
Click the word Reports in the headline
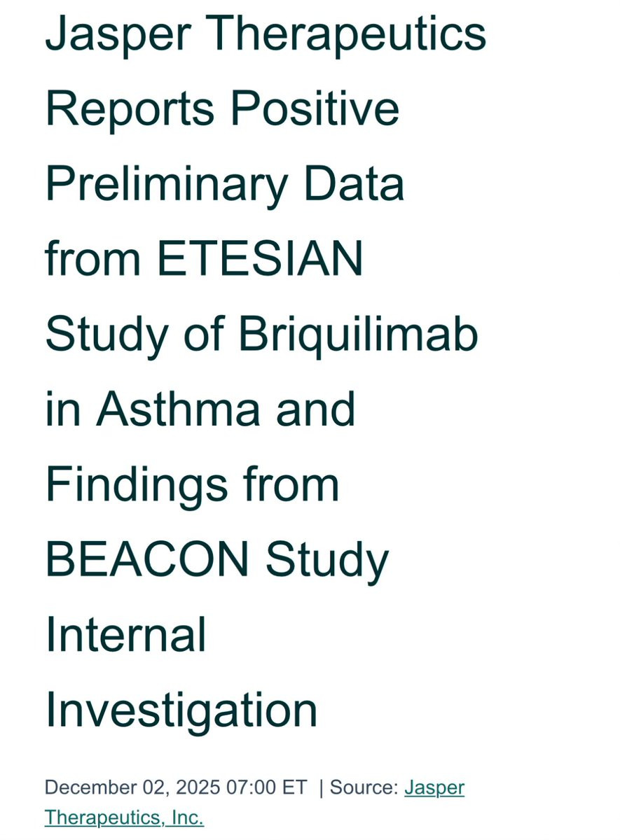(x=130, y=108)
